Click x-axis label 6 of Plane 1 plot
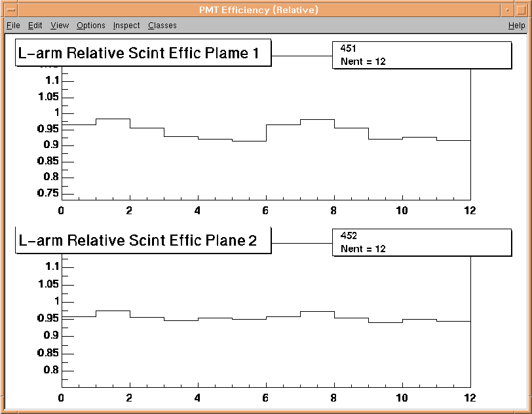Viewport: 532px width, 414px height. tap(265, 211)
